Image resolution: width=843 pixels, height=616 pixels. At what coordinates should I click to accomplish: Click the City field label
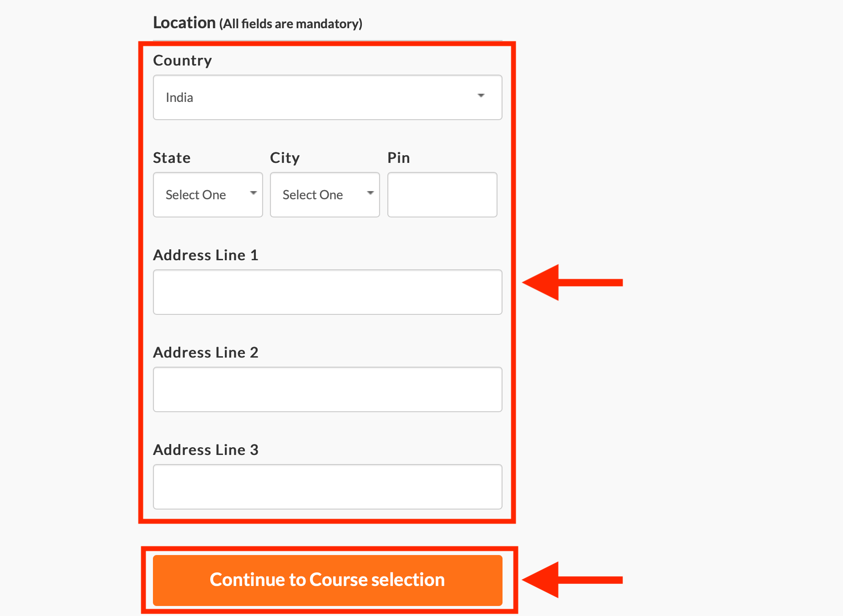(285, 158)
